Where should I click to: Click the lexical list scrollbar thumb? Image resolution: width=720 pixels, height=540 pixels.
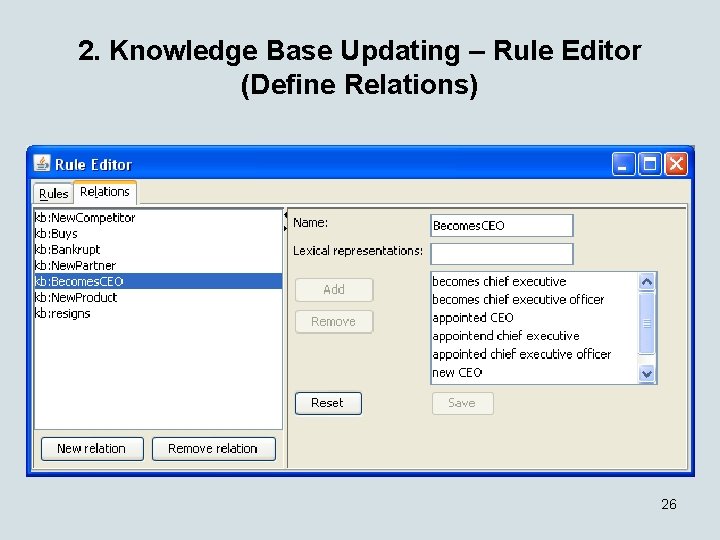tap(647, 323)
